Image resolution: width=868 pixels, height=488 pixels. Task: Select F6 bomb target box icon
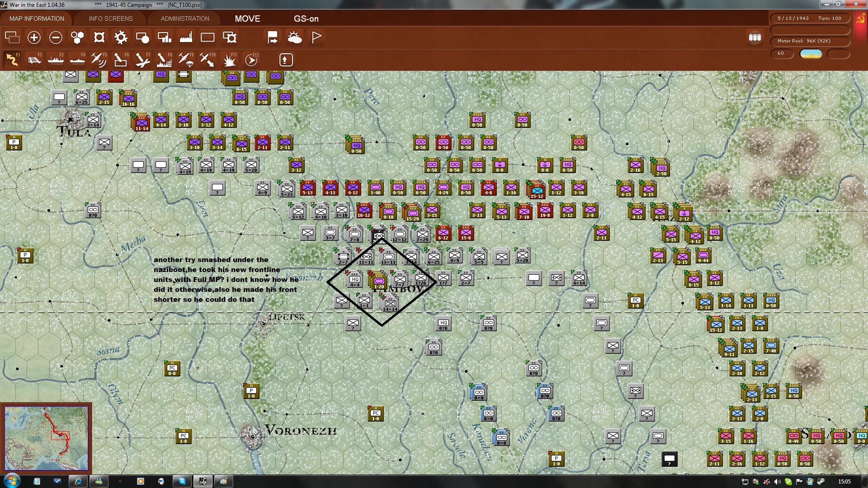[120, 60]
